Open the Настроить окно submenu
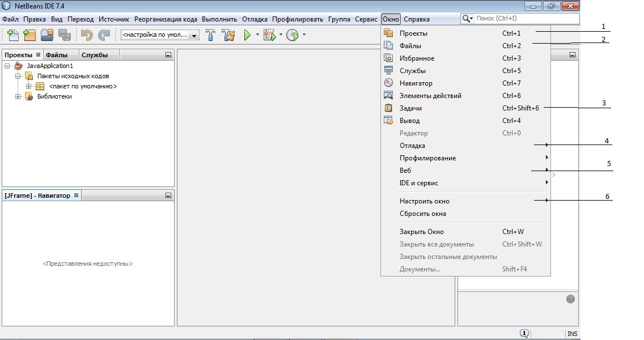 pos(466,201)
